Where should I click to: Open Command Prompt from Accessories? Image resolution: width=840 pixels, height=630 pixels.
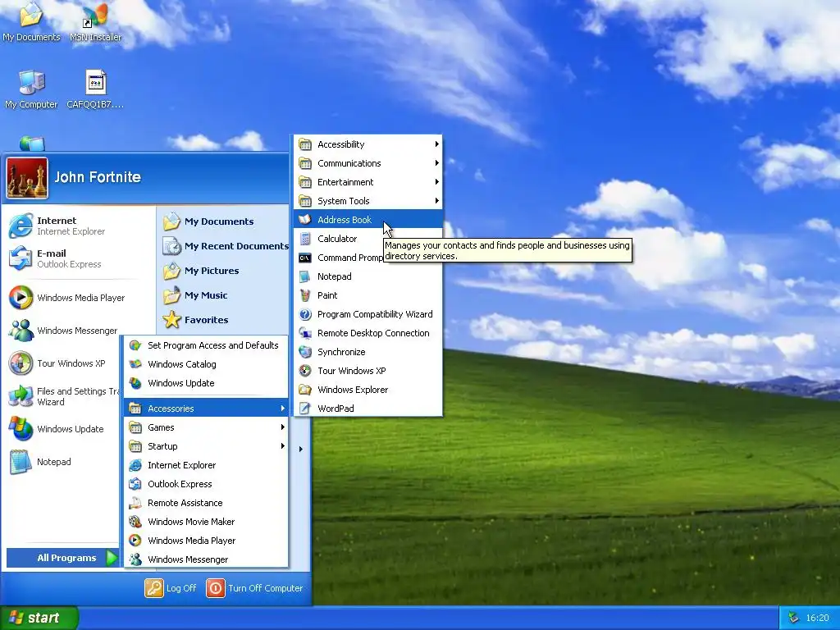pyautogui.click(x=340, y=258)
